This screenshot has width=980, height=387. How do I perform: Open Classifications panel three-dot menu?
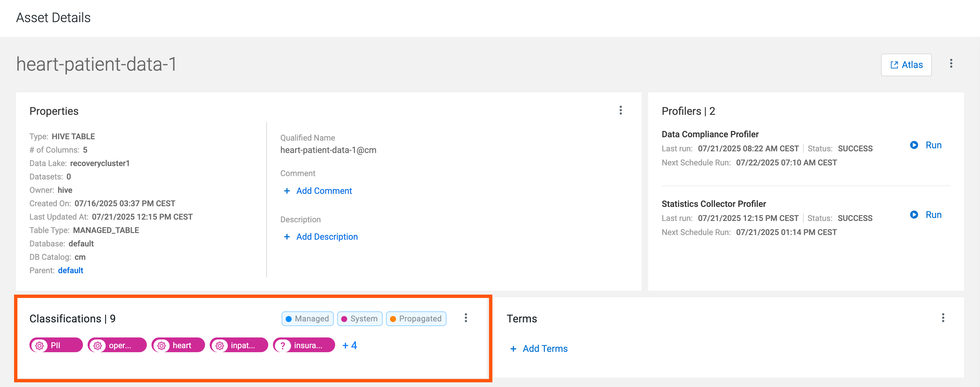pyautogui.click(x=466, y=318)
